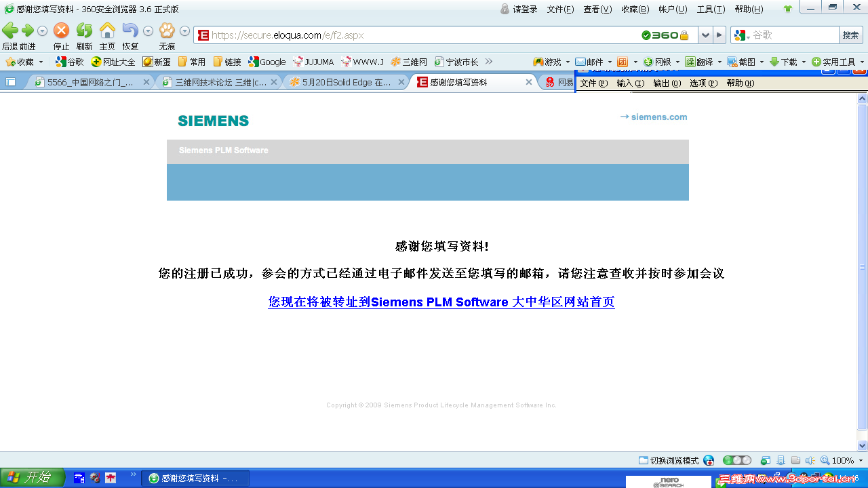This screenshot has width=868, height=488.
Task: Click the 360 security verified badge
Action: click(x=660, y=35)
